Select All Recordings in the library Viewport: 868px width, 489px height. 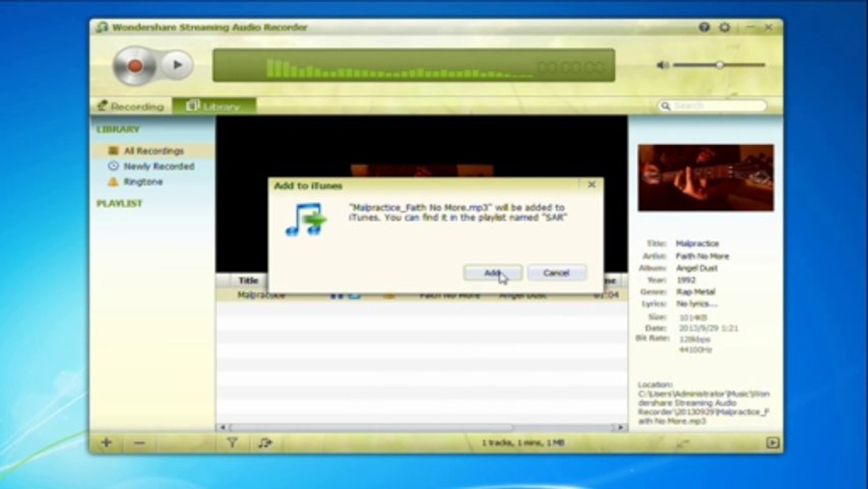pos(153,151)
